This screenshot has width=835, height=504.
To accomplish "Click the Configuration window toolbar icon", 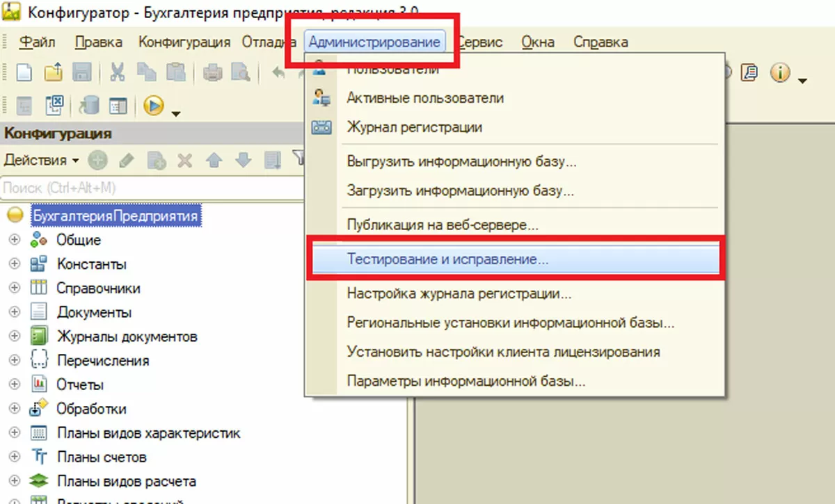I will click(x=119, y=105).
